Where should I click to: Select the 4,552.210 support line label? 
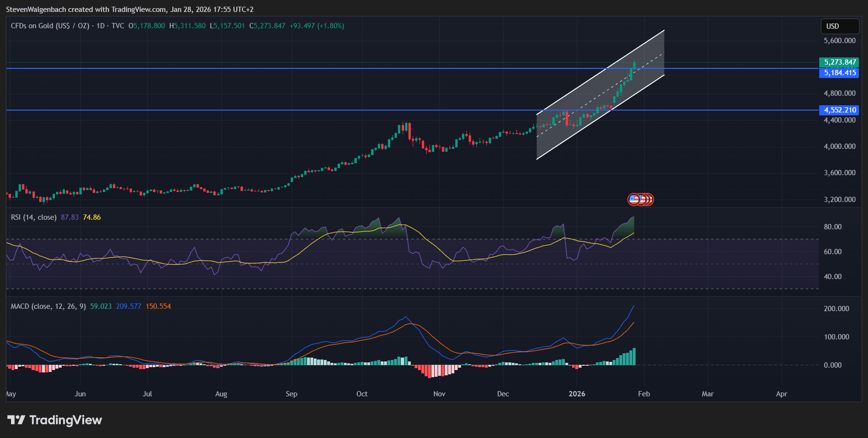(x=839, y=110)
